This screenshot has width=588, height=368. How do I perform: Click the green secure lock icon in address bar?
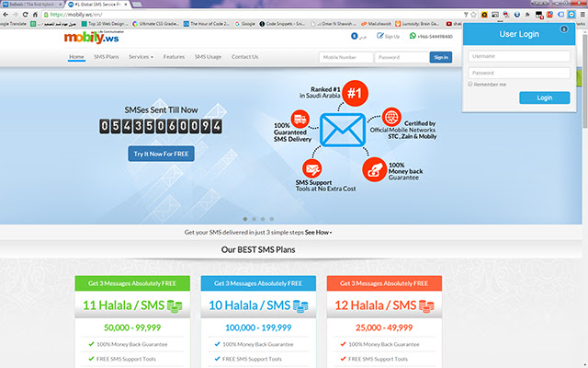[46, 15]
